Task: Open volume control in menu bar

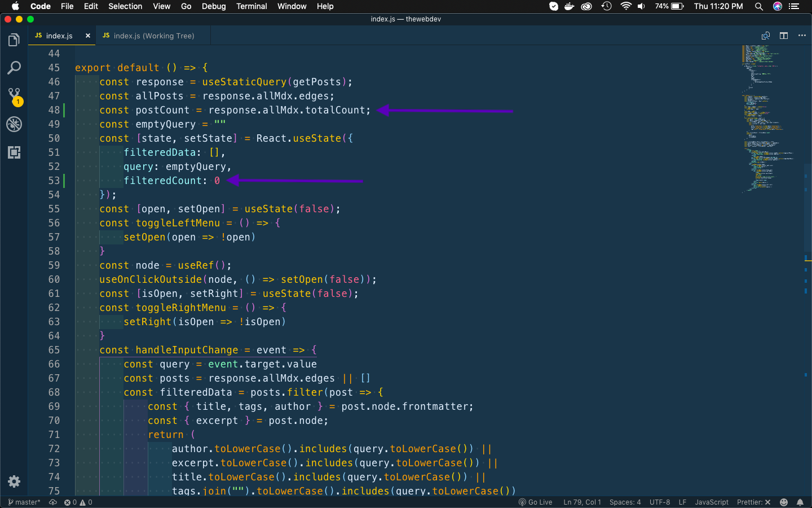Action: pyautogui.click(x=642, y=6)
